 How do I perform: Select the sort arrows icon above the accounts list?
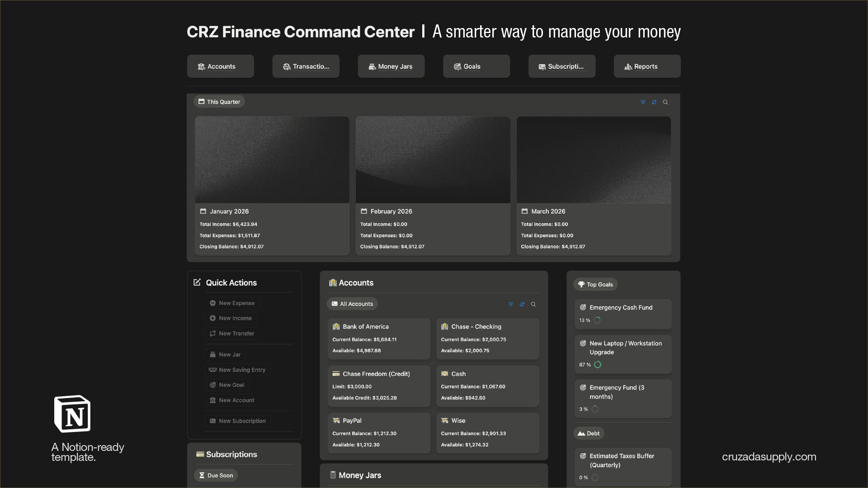click(522, 304)
